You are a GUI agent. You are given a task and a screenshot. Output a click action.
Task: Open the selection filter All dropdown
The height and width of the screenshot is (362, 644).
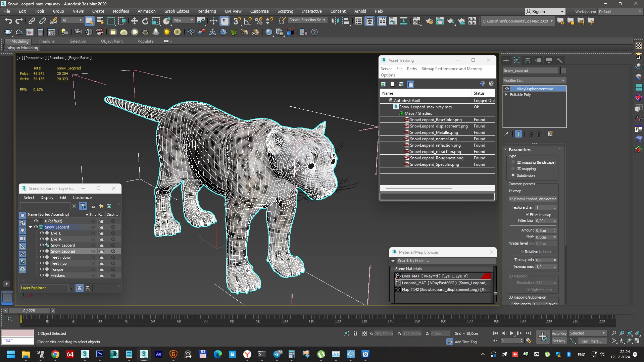72,20
